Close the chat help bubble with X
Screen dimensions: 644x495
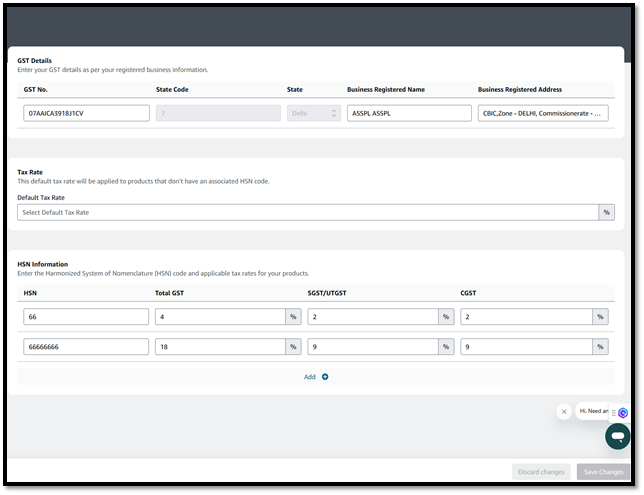(x=564, y=411)
